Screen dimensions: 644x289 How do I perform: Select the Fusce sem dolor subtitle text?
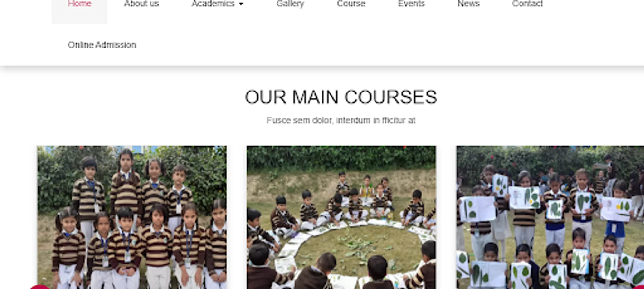[x=341, y=120]
